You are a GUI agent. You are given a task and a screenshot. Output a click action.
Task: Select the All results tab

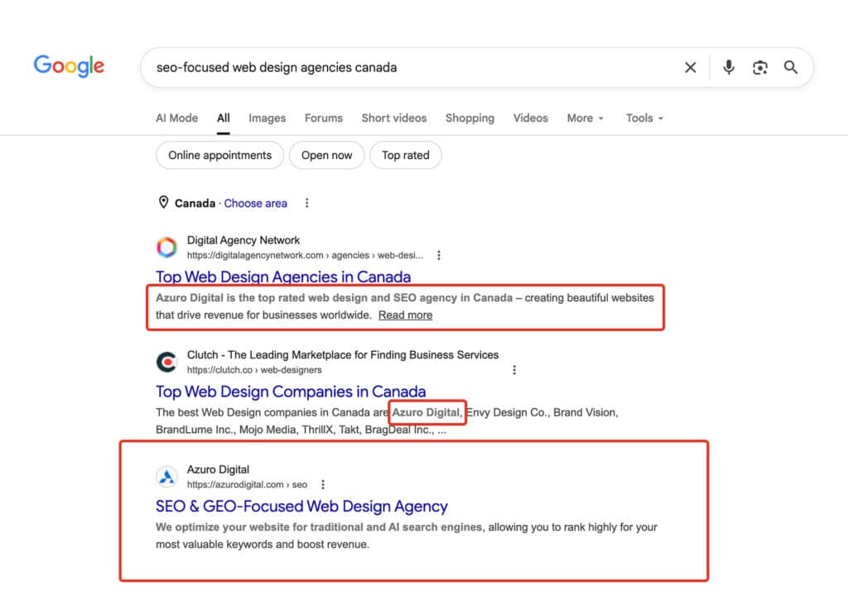[x=224, y=118]
